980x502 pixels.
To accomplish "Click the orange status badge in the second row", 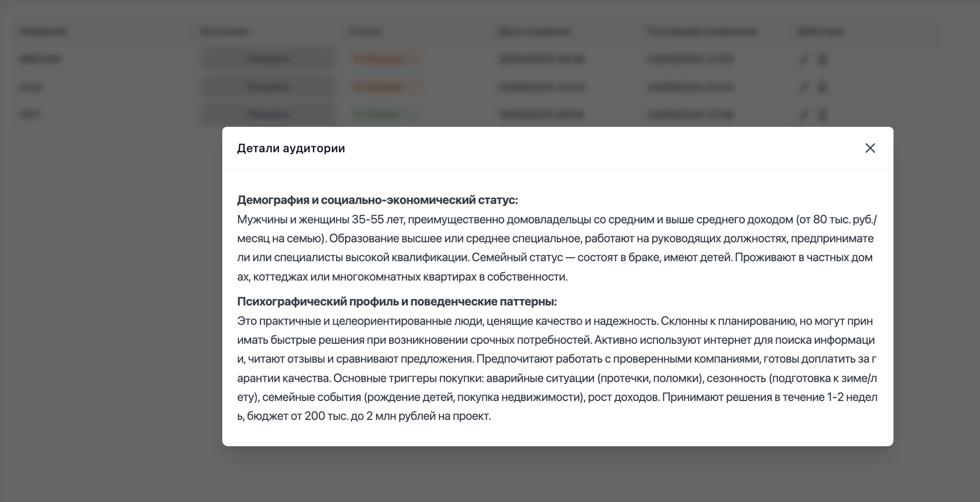I will 387,86.
